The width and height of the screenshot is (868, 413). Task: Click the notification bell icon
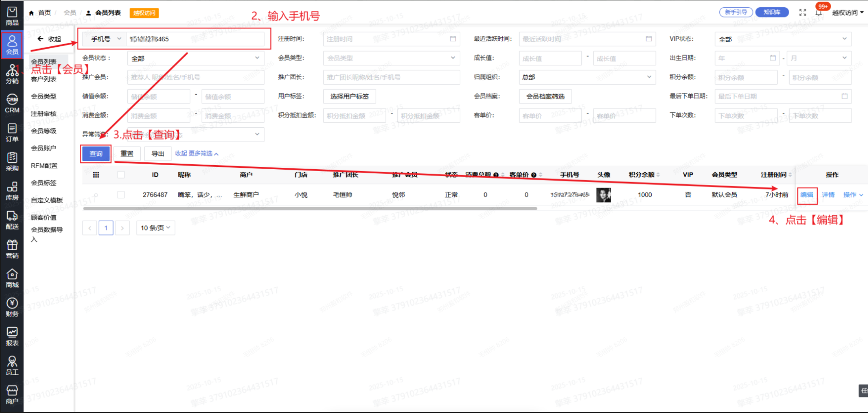(x=818, y=13)
